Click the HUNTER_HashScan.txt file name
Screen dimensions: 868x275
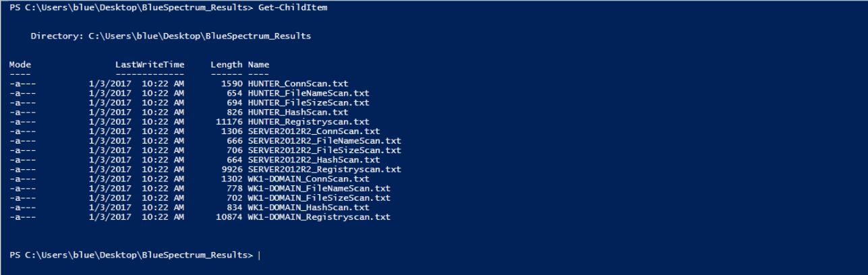tap(297, 112)
